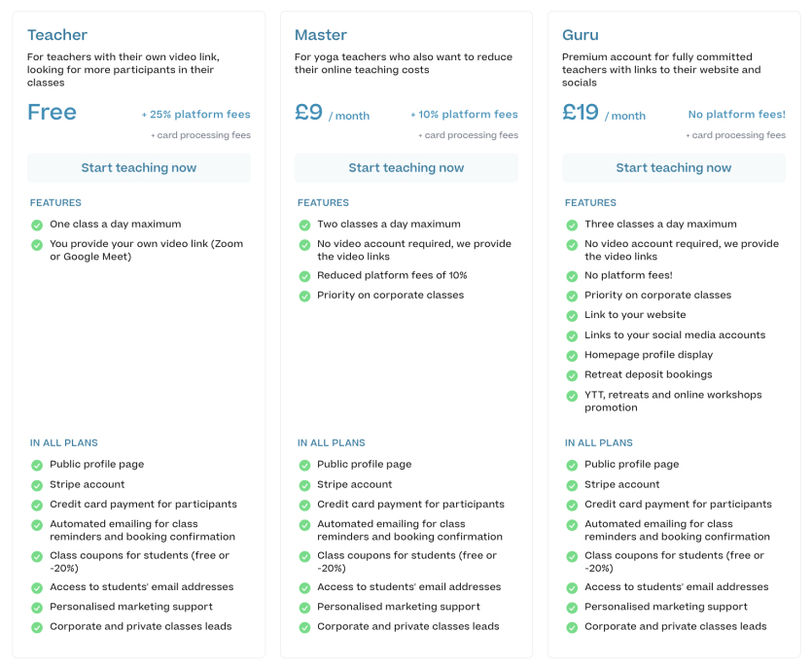Image resolution: width=812 pixels, height=667 pixels.
Task: Select the Teacher plan heading
Action: pyautogui.click(x=57, y=35)
